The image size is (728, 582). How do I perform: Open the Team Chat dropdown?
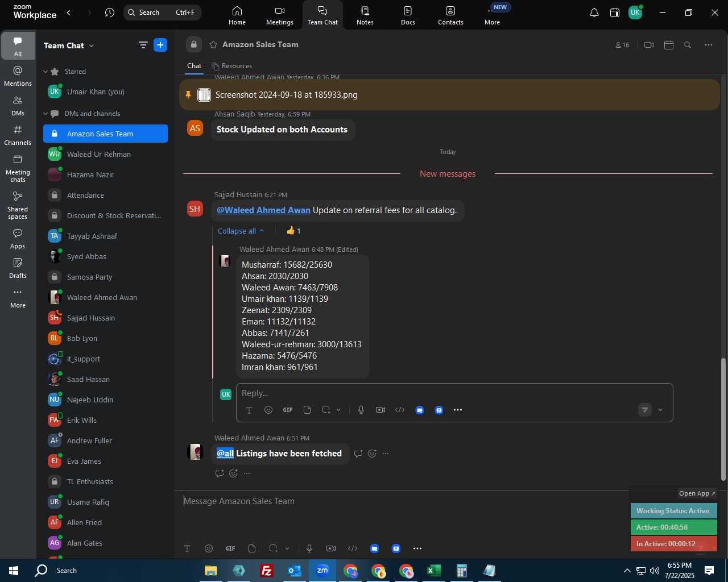tap(92, 46)
